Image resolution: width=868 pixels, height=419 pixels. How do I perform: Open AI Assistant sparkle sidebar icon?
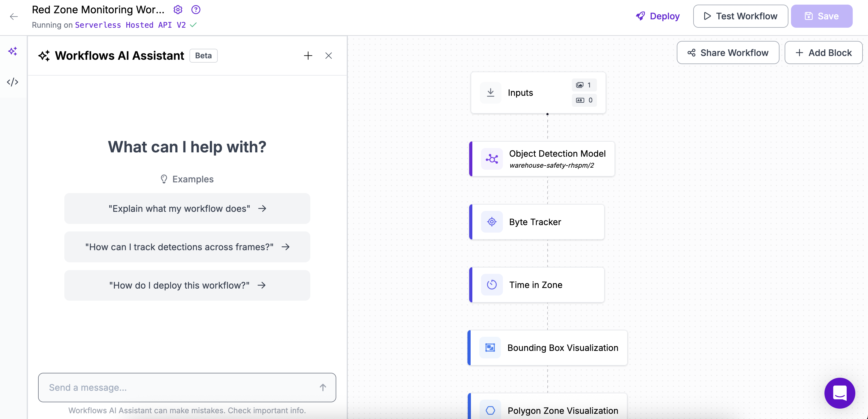coord(13,51)
